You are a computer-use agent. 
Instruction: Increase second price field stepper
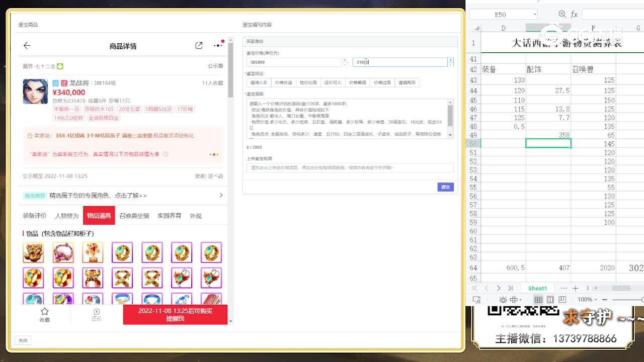451,60
